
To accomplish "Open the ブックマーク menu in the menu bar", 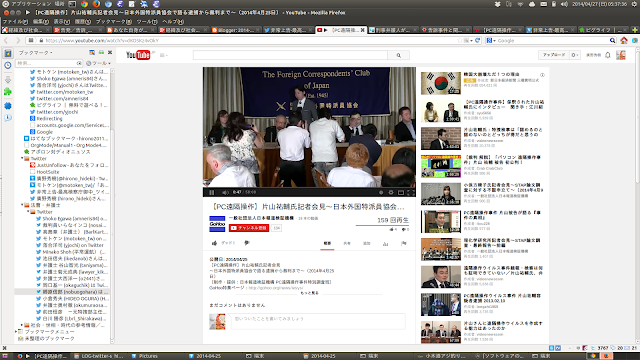I will coord(113,21).
